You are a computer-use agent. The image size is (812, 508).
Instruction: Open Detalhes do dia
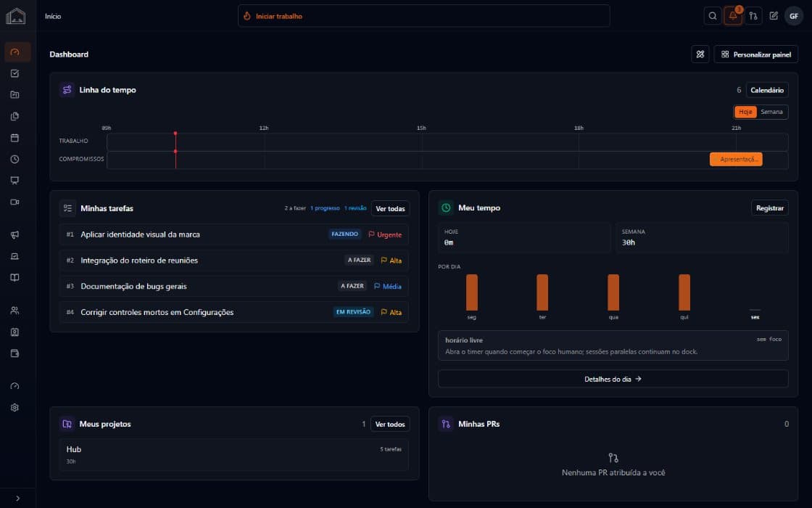pyautogui.click(x=613, y=379)
